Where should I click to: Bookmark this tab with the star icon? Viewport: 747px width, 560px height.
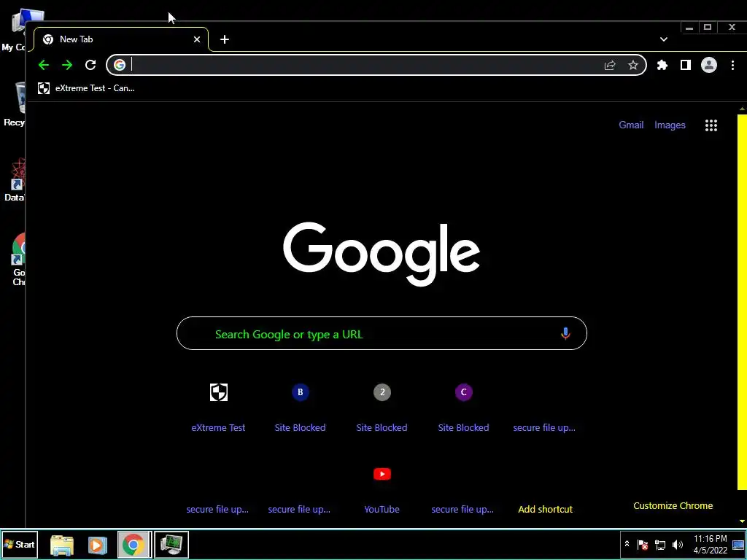(632, 65)
